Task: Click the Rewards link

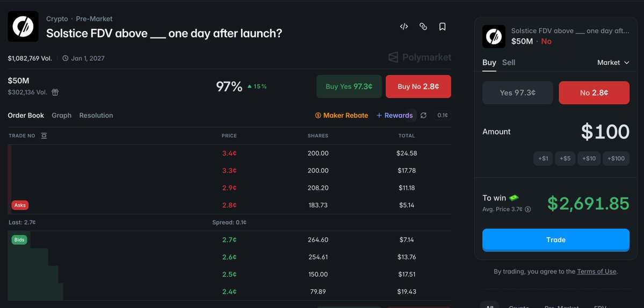Action: 394,116
